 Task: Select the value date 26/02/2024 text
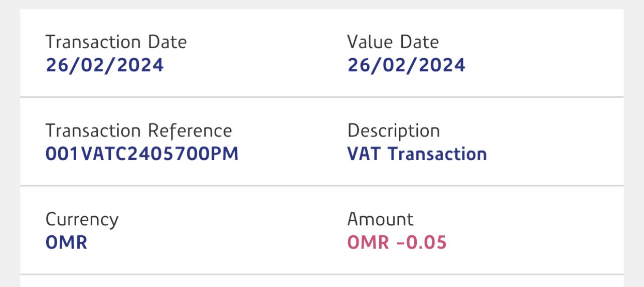[406, 65]
